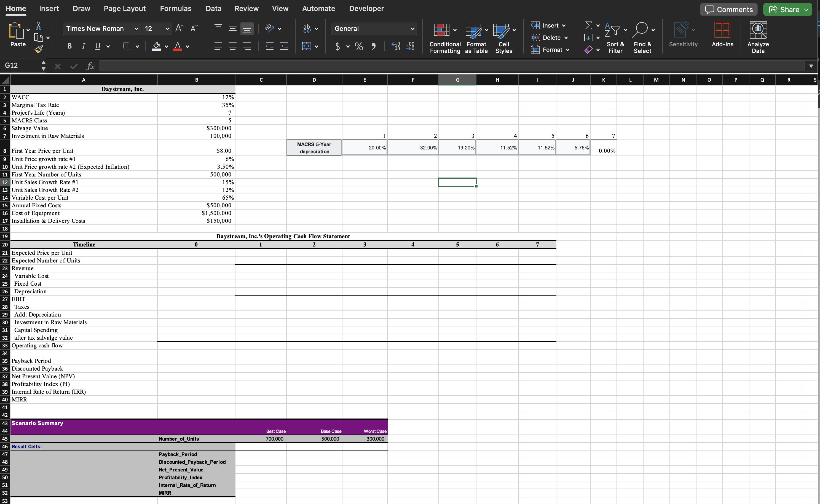Click the Format Painter brush icon

[39, 50]
